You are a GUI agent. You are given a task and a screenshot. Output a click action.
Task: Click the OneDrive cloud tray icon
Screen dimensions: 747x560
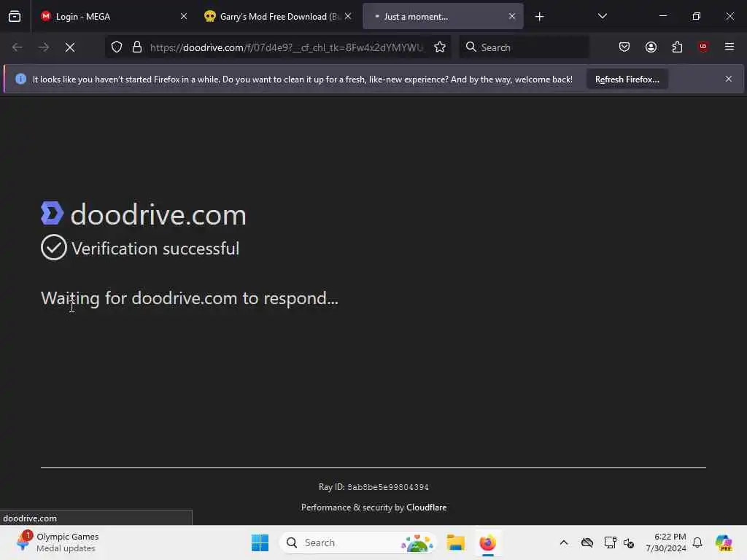(587, 542)
